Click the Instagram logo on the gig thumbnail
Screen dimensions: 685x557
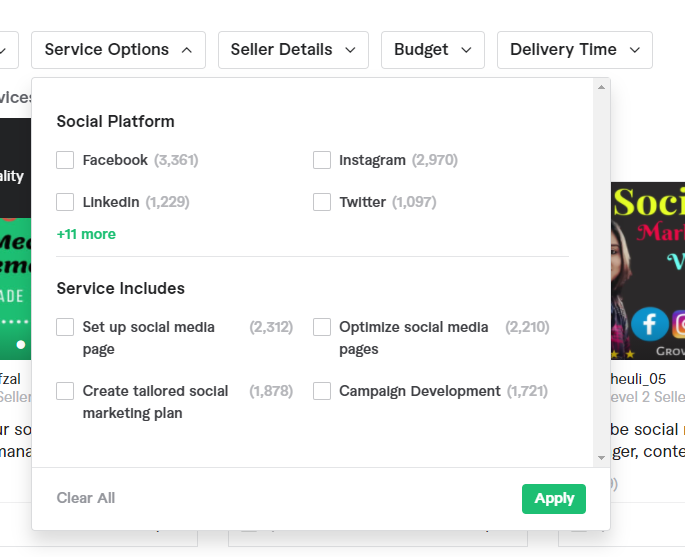(x=680, y=324)
